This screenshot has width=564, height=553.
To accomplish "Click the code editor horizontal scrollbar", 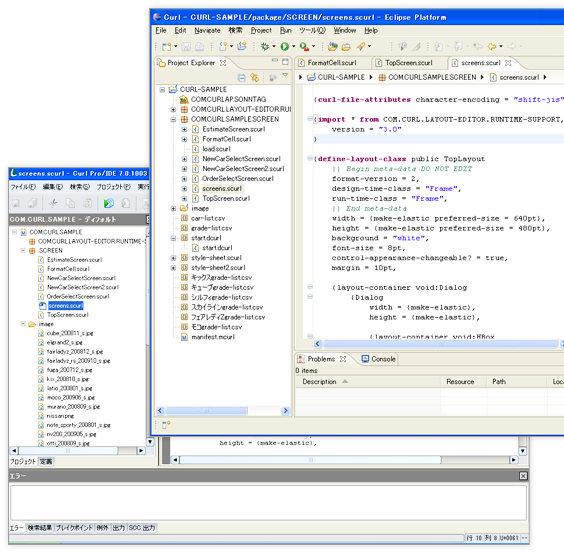I will [440, 344].
